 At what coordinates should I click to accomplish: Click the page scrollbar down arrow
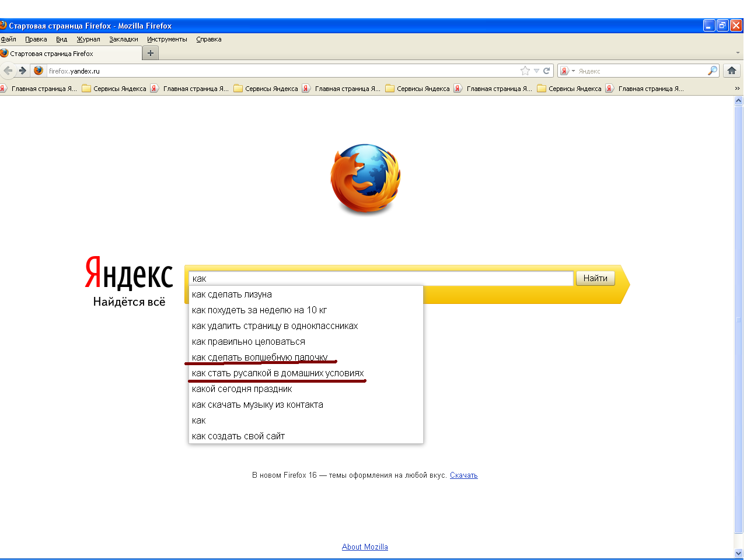(x=739, y=553)
